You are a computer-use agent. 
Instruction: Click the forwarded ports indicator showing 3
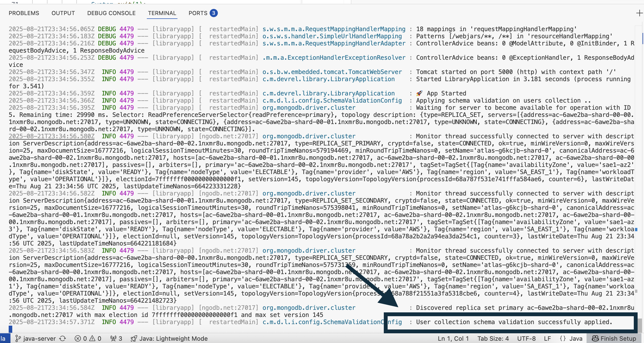(116, 338)
